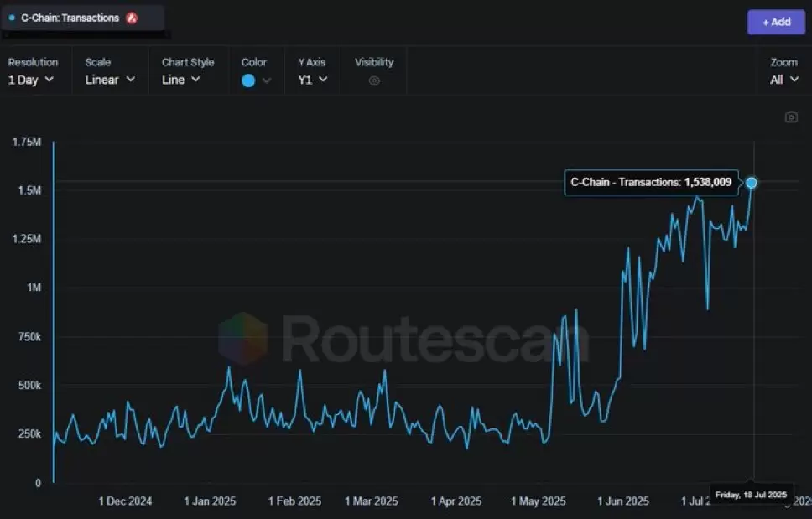Click the 1.5M y-axis label
This screenshot has width=812, height=519.
tap(29, 190)
